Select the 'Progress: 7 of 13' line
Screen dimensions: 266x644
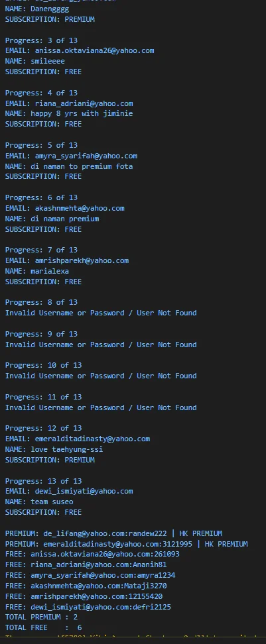[x=41, y=250]
